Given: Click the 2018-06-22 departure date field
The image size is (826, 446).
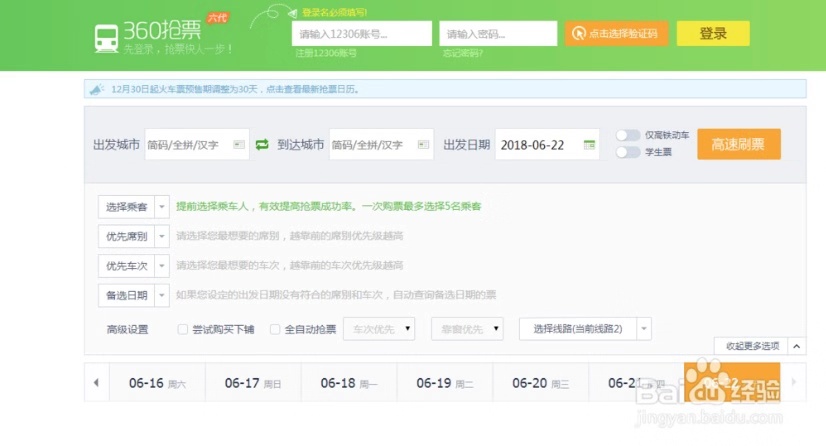Looking at the screenshot, I should point(547,144).
